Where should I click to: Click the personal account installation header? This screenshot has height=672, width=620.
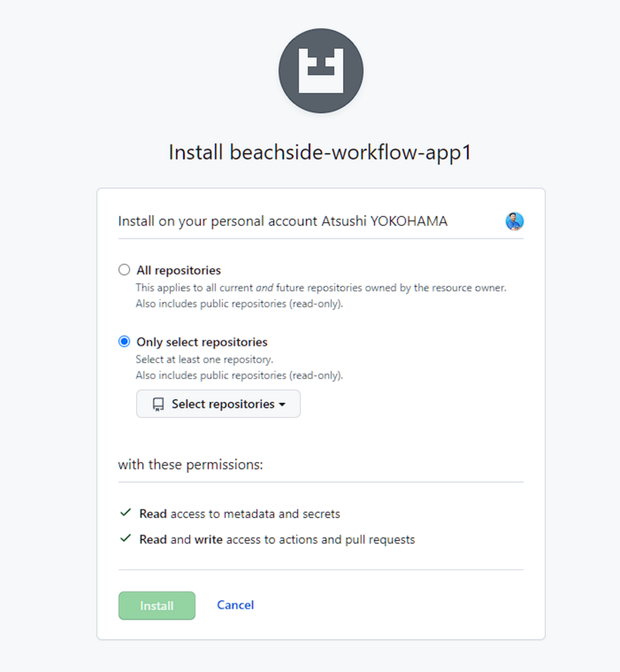[282, 221]
